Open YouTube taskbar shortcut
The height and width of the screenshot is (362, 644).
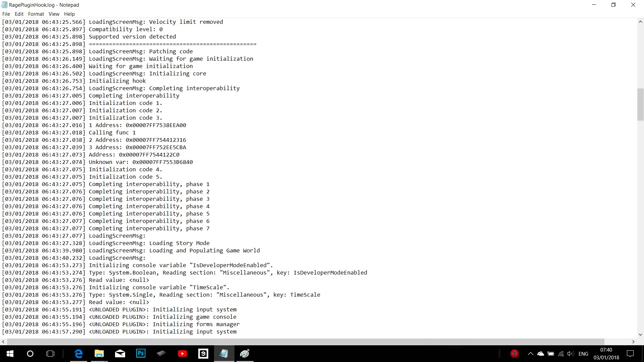[x=182, y=354]
